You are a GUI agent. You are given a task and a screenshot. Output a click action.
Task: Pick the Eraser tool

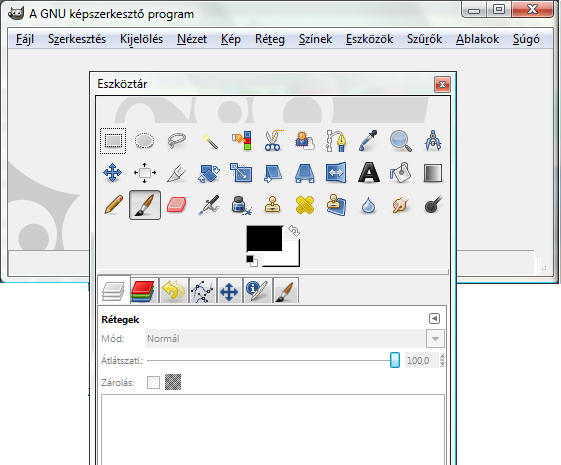(177, 205)
